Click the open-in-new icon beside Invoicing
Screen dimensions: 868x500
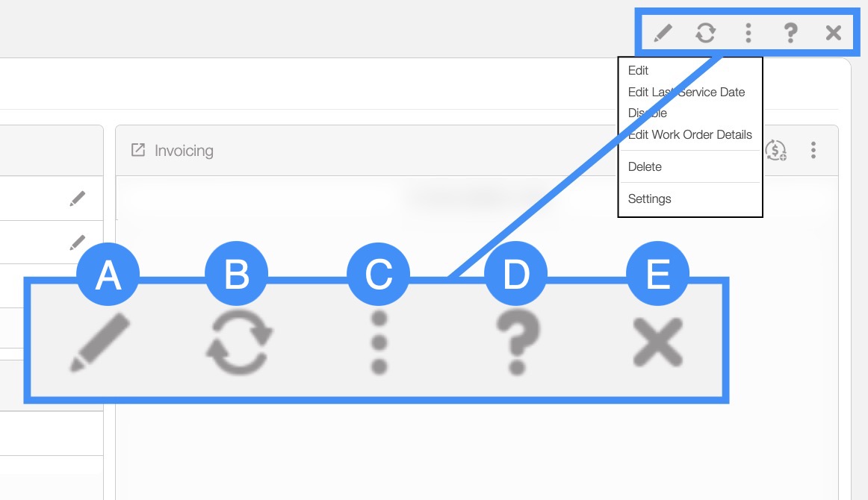coord(138,150)
